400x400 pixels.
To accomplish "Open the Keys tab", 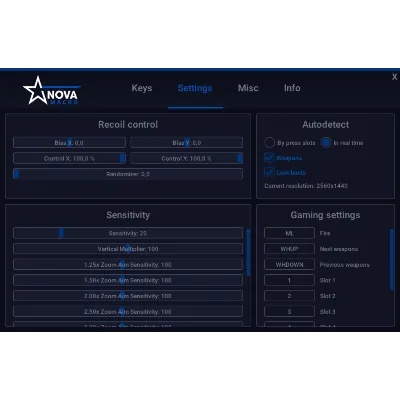I will 142,88.
